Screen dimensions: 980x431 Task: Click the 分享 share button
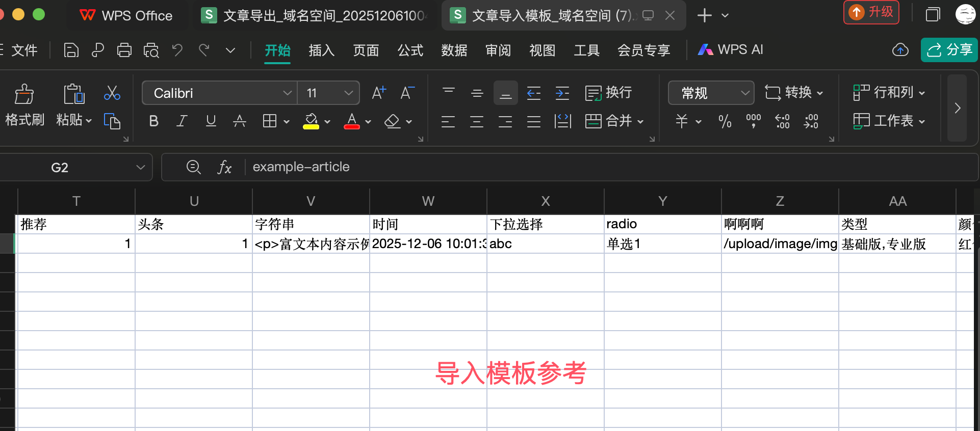click(x=949, y=50)
